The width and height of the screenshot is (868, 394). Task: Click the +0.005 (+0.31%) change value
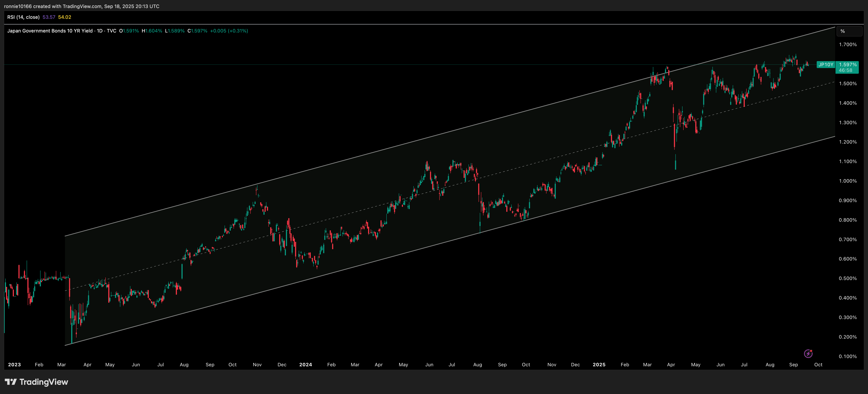coord(229,31)
